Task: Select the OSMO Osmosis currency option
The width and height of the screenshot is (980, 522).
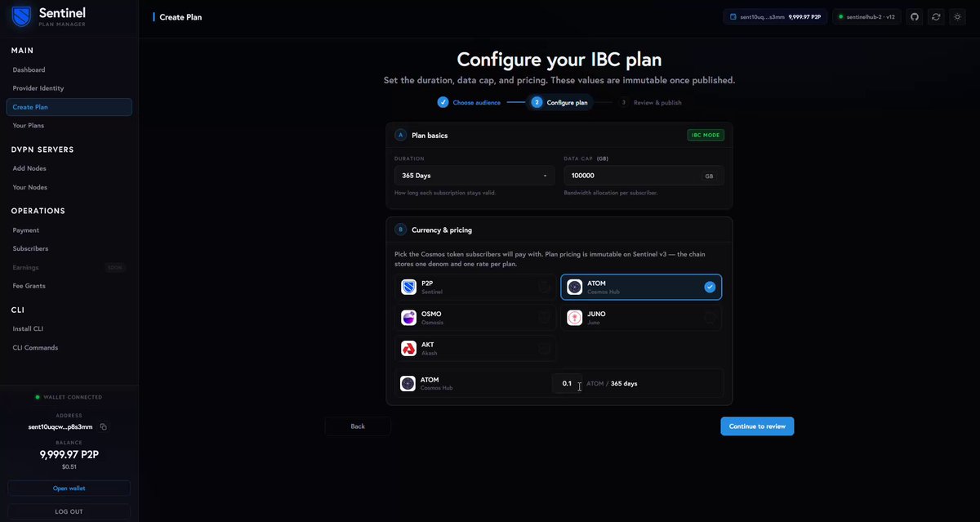Action: coord(475,318)
